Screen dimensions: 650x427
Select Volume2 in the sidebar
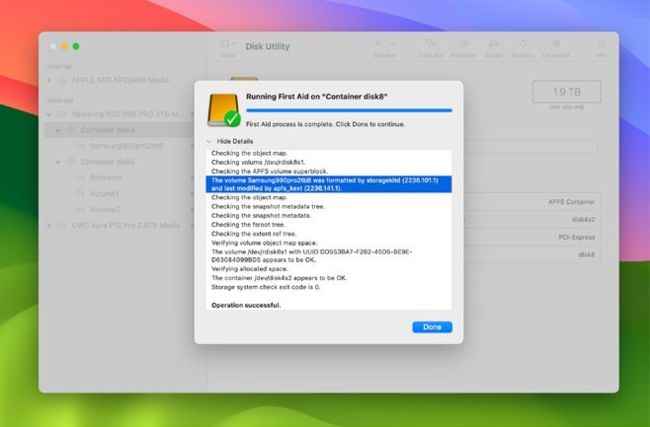[x=104, y=209]
